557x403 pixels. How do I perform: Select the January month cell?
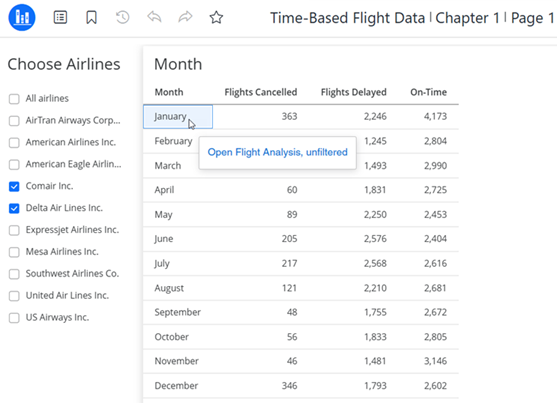[178, 117]
